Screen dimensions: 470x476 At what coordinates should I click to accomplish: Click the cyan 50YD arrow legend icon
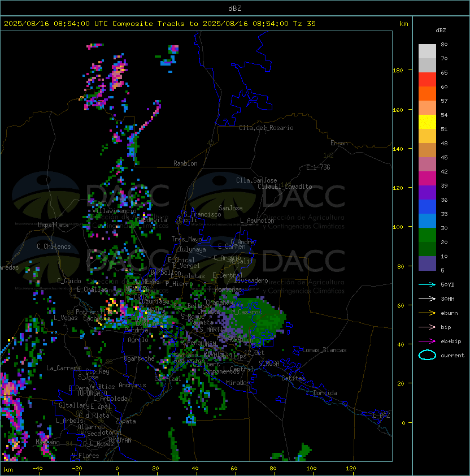pos(427,284)
